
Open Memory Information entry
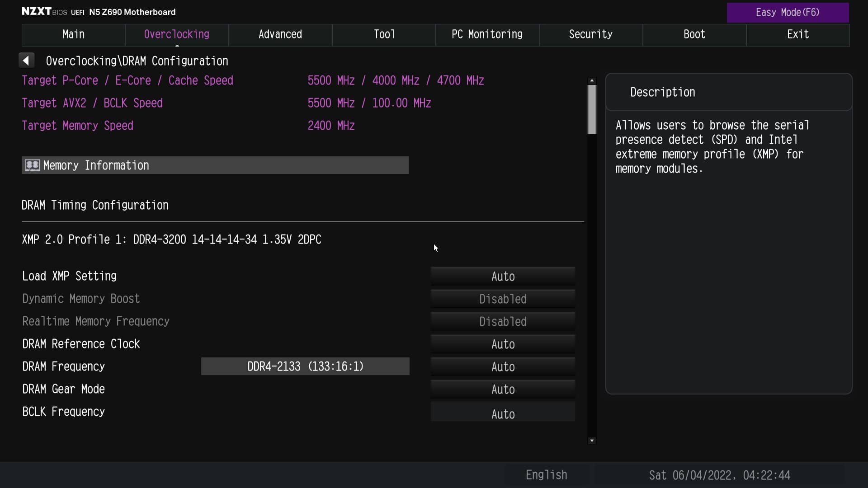pyautogui.click(x=215, y=165)
